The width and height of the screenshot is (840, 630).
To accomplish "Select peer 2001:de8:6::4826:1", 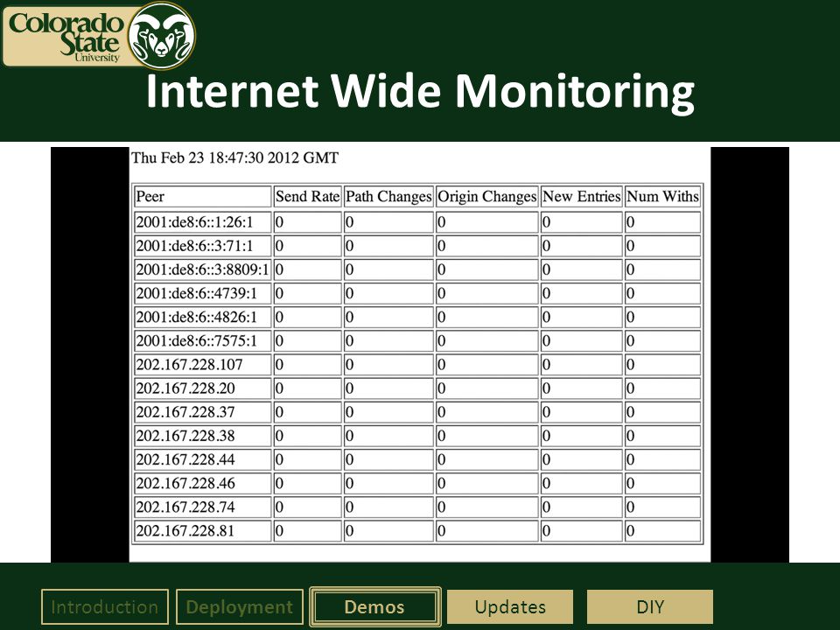I will (202, 317).
